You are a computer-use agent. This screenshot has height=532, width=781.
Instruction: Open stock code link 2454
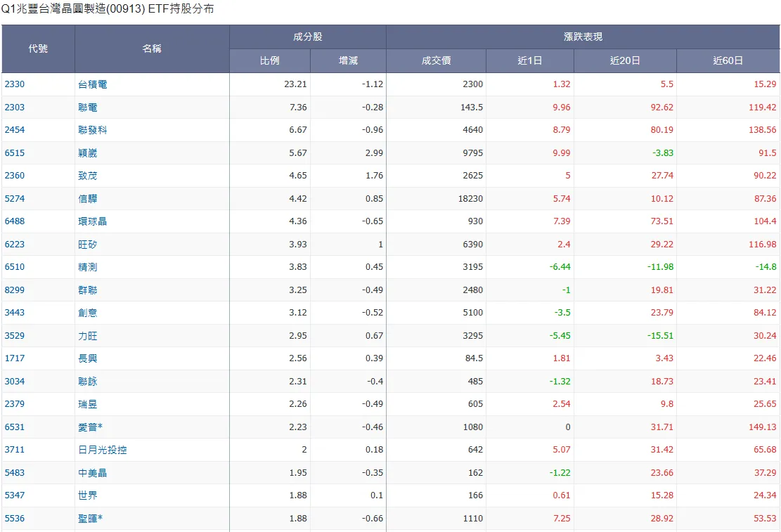coord(15,130)
